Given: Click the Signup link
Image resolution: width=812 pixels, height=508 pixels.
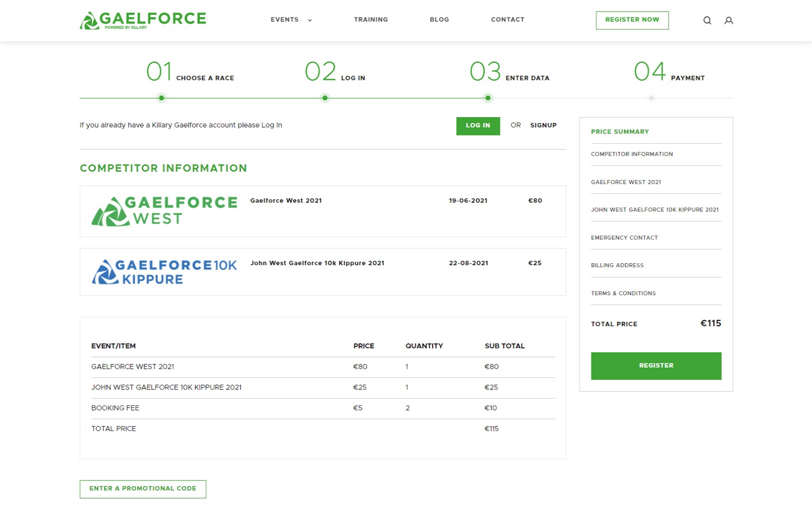Looking at the screenshot, I should [543, 125].
